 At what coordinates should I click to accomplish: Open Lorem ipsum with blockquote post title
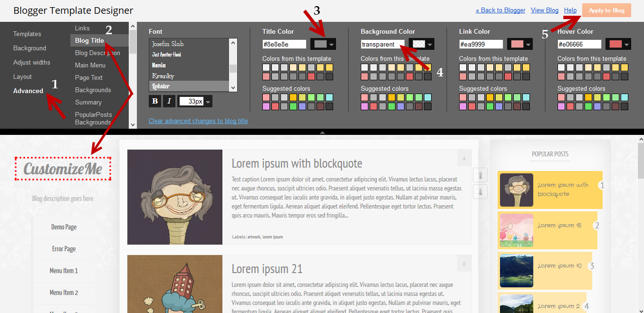tap(297, 164)
